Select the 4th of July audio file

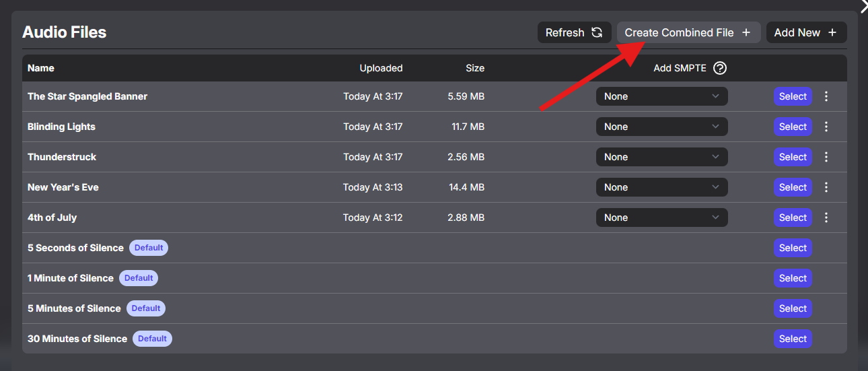point(793,217)
